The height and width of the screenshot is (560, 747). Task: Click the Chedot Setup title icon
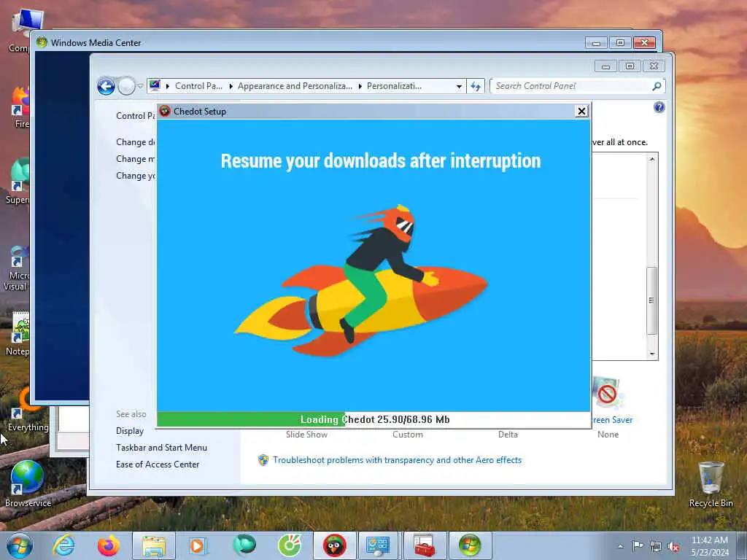165,112
